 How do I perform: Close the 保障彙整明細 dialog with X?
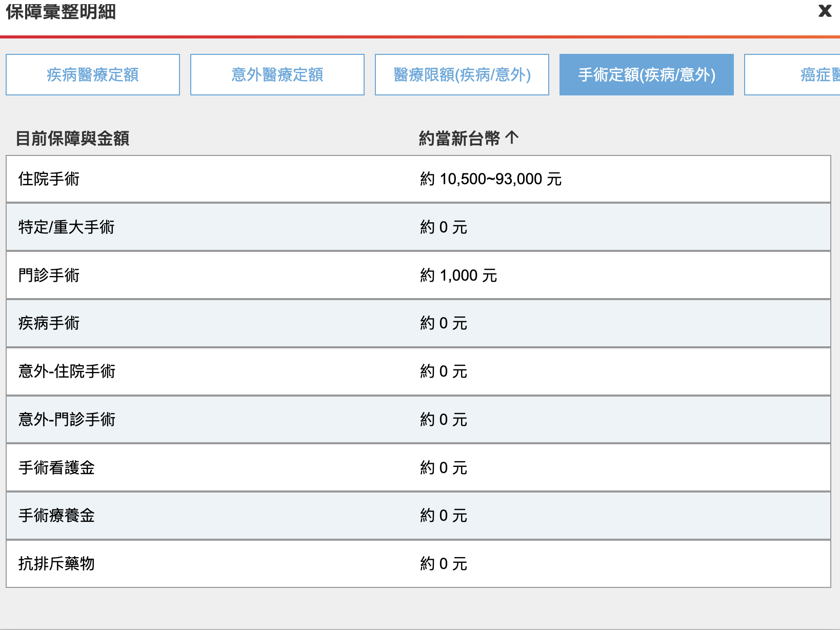(x=825, y=11)
